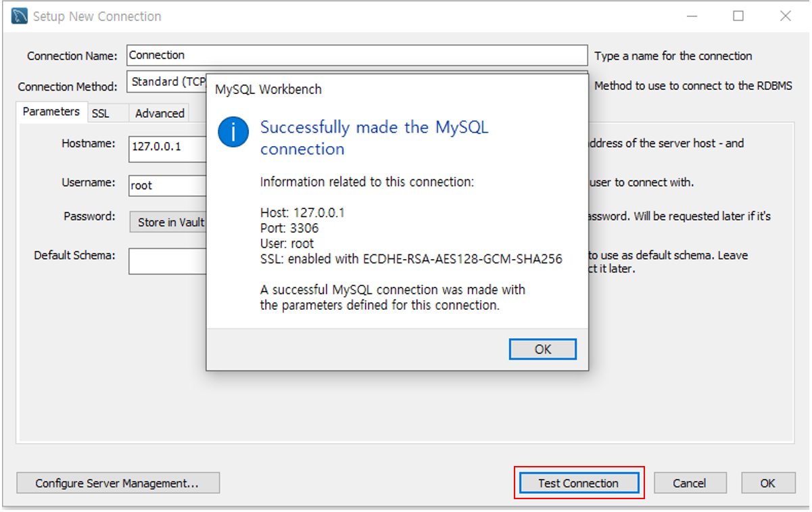Click the Store in Vault password button
Image resolution: width=812 pixels, height=512 pixels.
click(168, 222)
